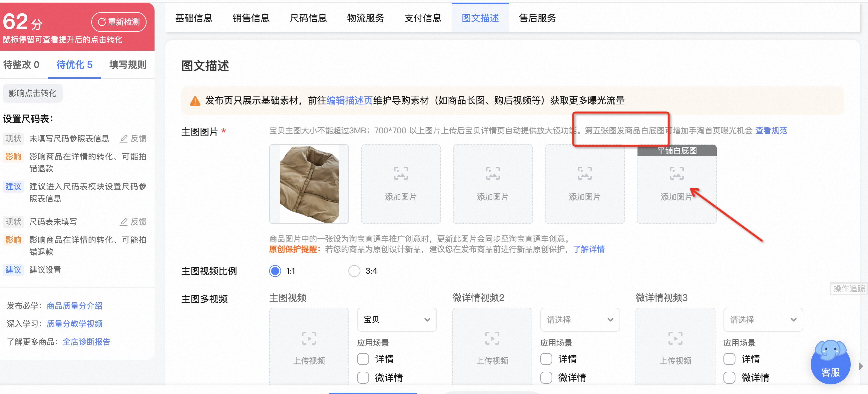Click the 平铺白底图 label header

[676, 150]
